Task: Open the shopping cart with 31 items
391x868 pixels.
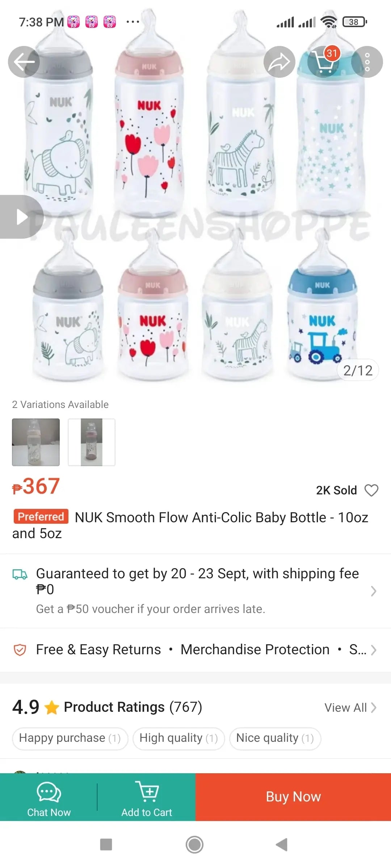Action: 323,62
